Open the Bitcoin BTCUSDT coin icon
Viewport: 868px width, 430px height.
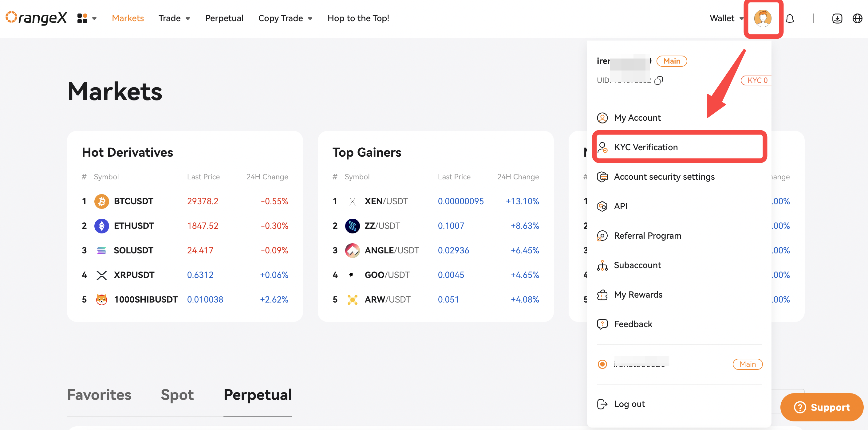(101, 201)
